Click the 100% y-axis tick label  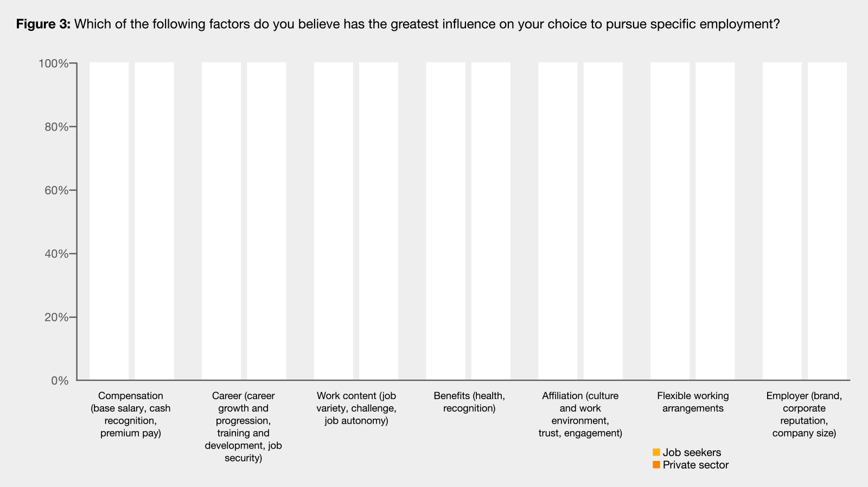53,63
